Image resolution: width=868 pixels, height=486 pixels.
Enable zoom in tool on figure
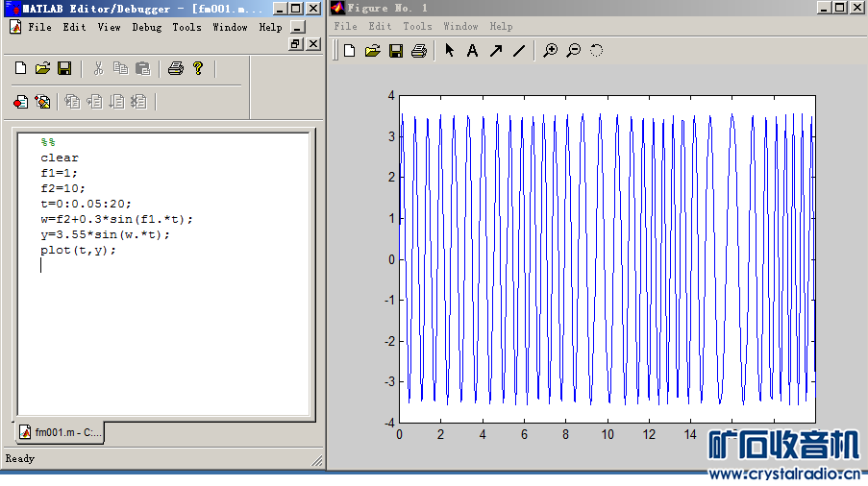550,51
